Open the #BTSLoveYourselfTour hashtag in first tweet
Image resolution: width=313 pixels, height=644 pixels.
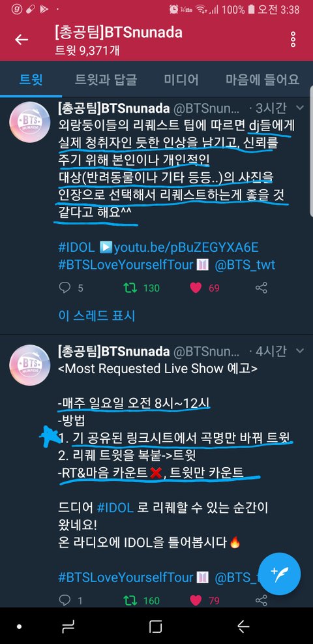(x=126, y=265)
